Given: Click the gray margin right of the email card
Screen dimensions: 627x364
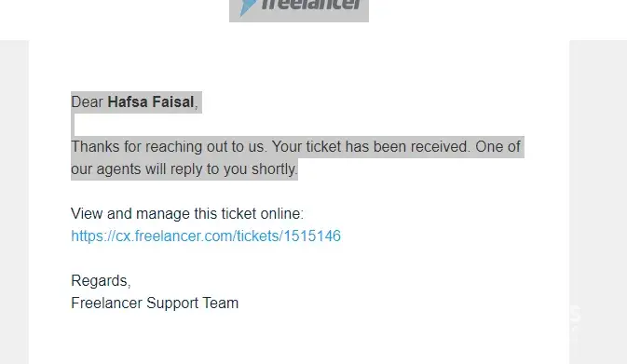Looking at the screenshot, I should click(x=598, y=202).
